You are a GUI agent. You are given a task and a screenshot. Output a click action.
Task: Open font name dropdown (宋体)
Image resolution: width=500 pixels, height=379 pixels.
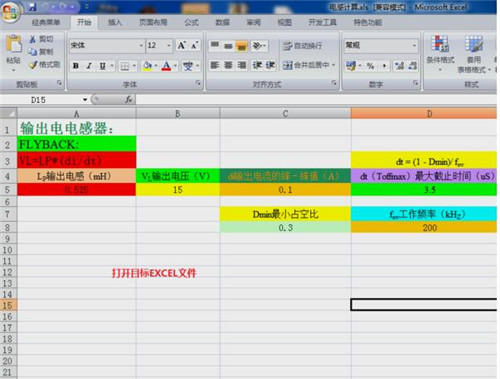coord(141,45)
